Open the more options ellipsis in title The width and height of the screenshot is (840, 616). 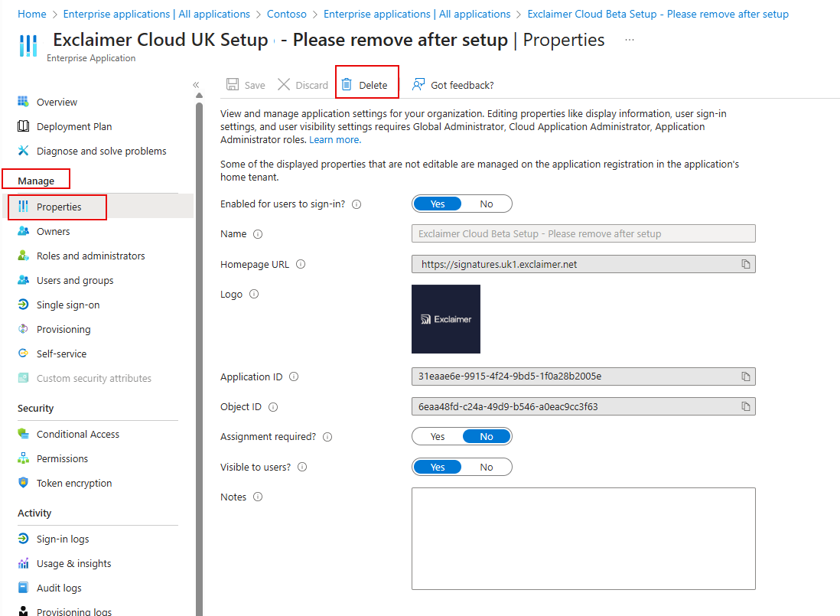click(x=629, y=39)
